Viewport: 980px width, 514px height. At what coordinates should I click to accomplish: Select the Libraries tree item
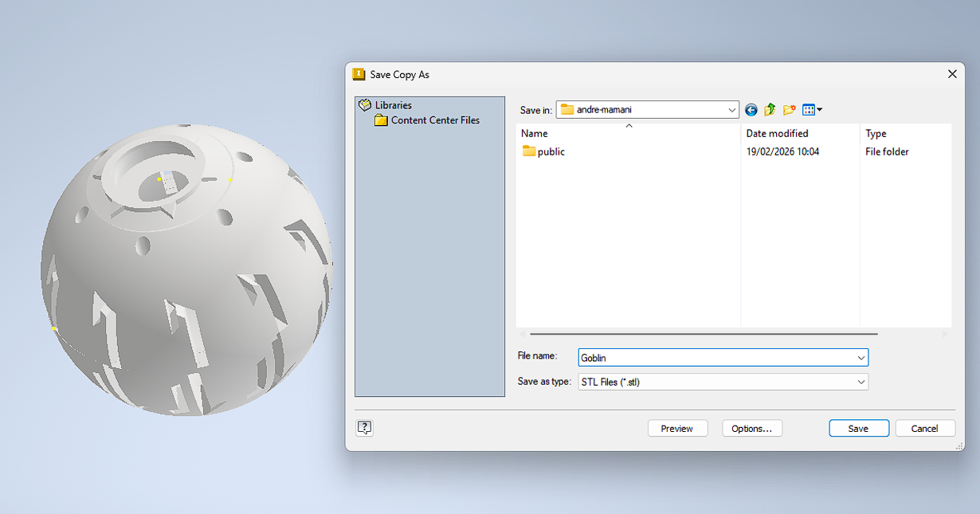click(x=394, y=105)
